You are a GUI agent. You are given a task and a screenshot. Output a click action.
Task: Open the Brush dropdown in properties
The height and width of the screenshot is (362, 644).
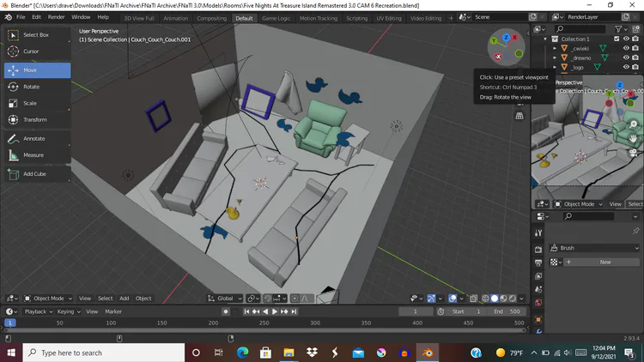pyautogui.click(x=594, y=248)
